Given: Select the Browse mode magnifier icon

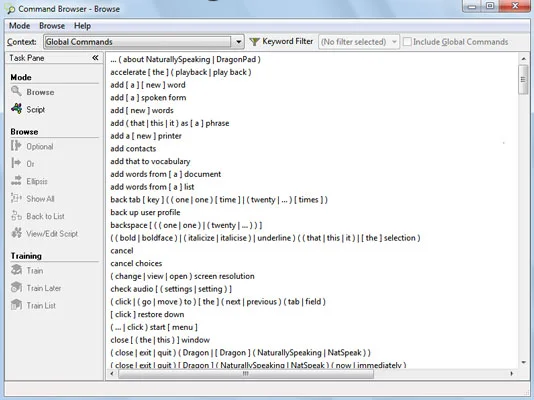Looking at the screenshot, I should (x=16, y=92).
